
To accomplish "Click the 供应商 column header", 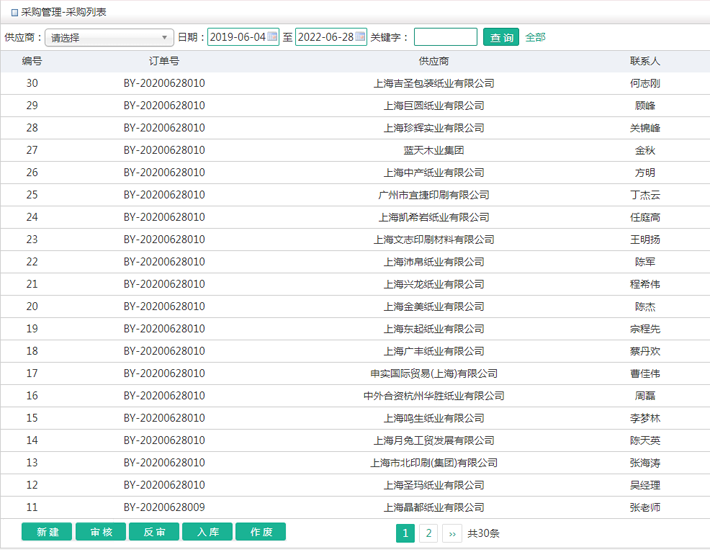I will point(434,61).
